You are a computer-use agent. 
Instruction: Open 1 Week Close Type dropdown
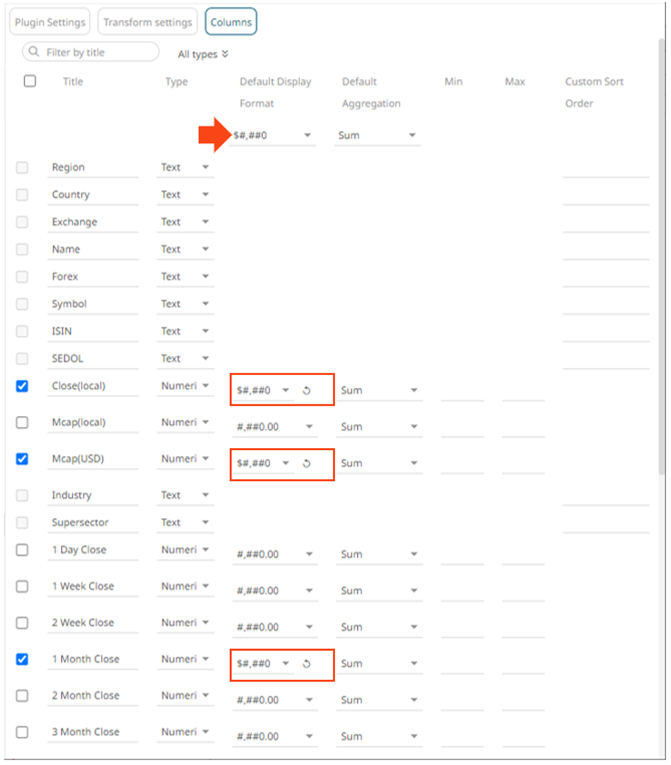click(x=185, y=586)
